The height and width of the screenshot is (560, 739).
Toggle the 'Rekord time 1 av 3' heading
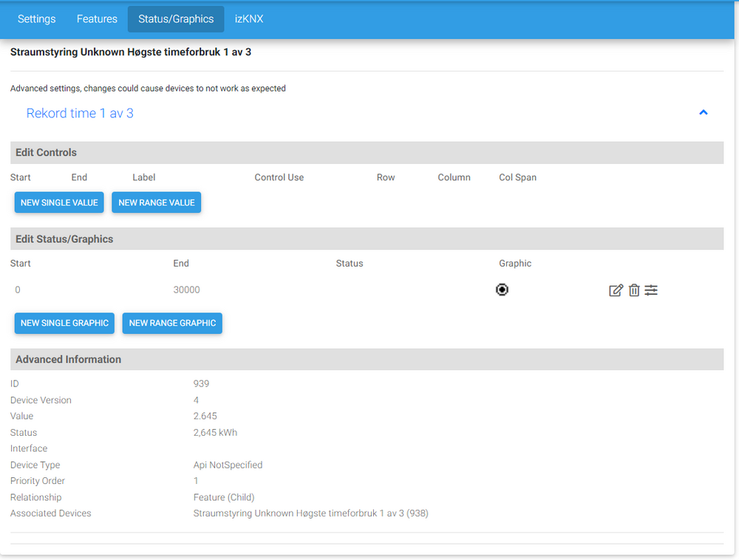point(80,113)
